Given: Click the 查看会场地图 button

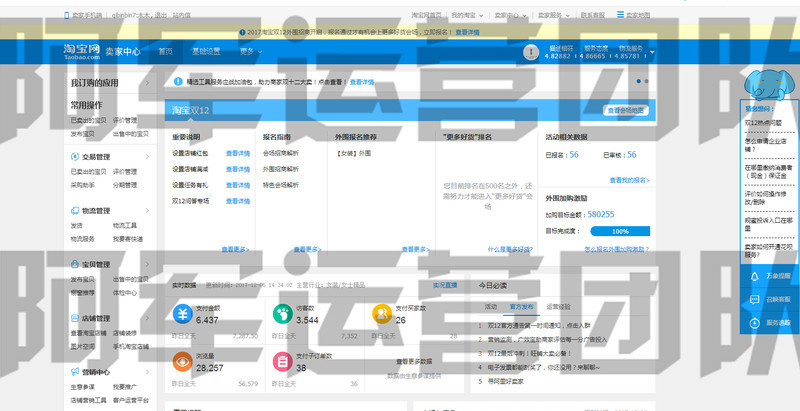Looking at the screenshot, I should (x=626, y=110).
